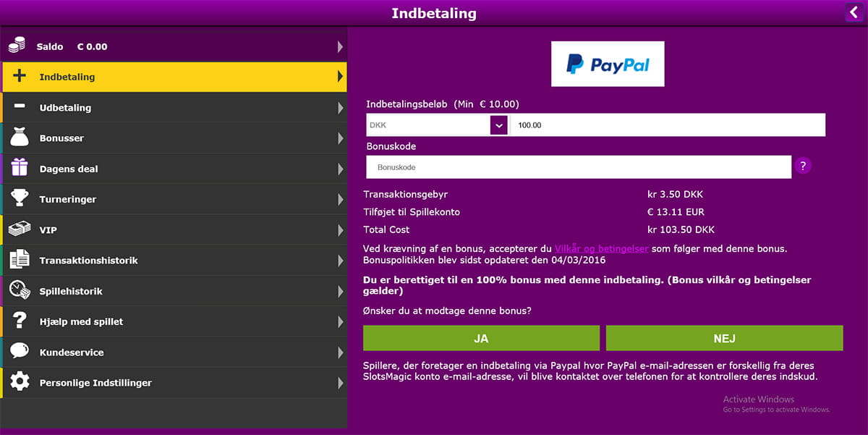Click the PayPal logo
The width and height of the screenshot is (868, 435).
608,64
